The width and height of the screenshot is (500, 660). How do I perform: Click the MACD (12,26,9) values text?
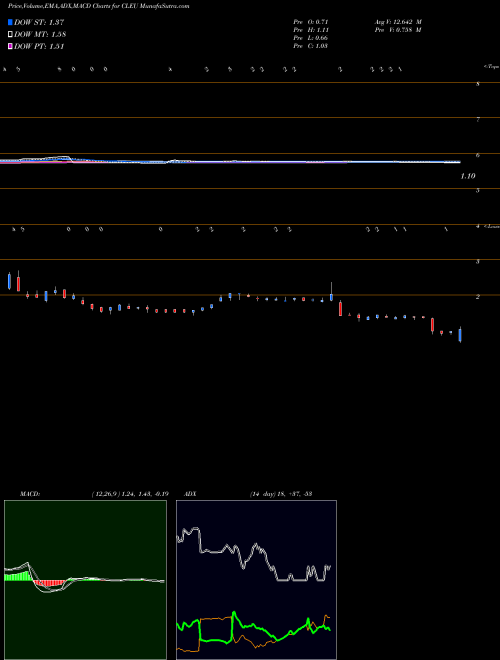130,494
